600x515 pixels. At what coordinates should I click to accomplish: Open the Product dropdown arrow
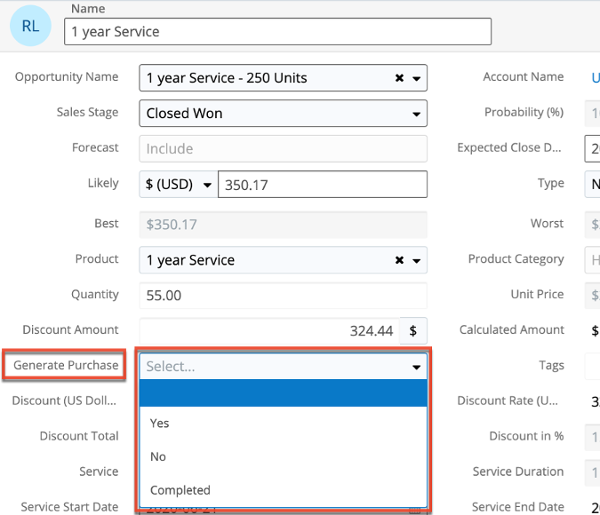416,260
